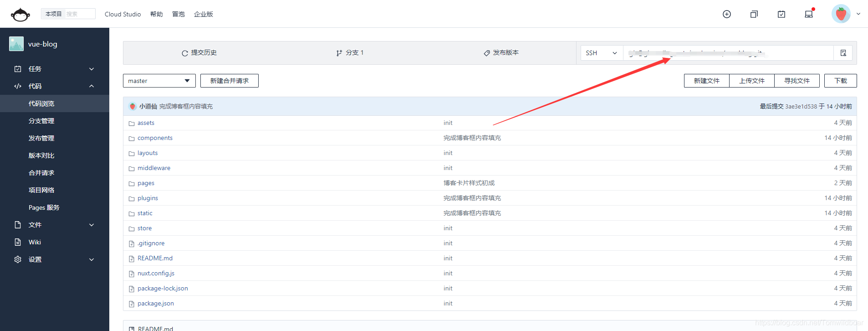The image size is (868, 331).
Task: Open the store folder link
Action: coord(145,228)
